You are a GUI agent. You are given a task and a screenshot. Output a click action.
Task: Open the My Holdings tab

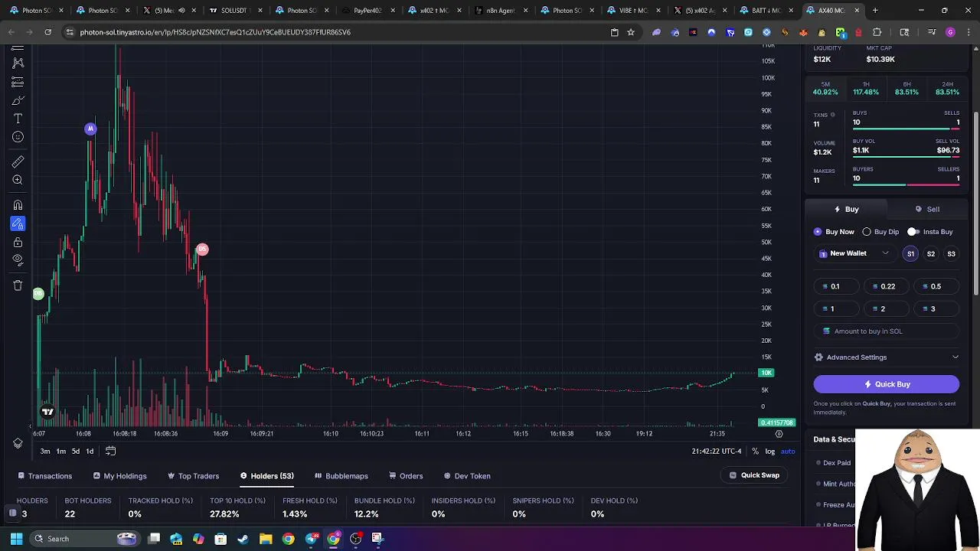click(x=119, y=476)
